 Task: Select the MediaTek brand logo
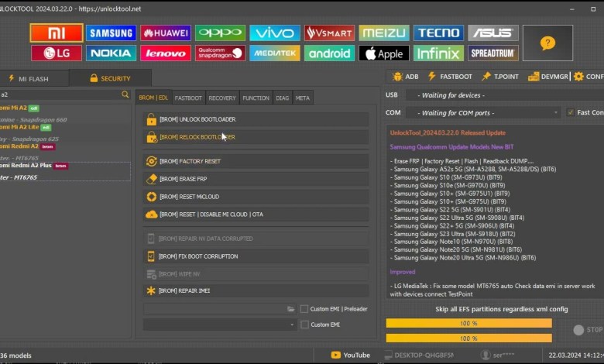[x=275, y=53]
